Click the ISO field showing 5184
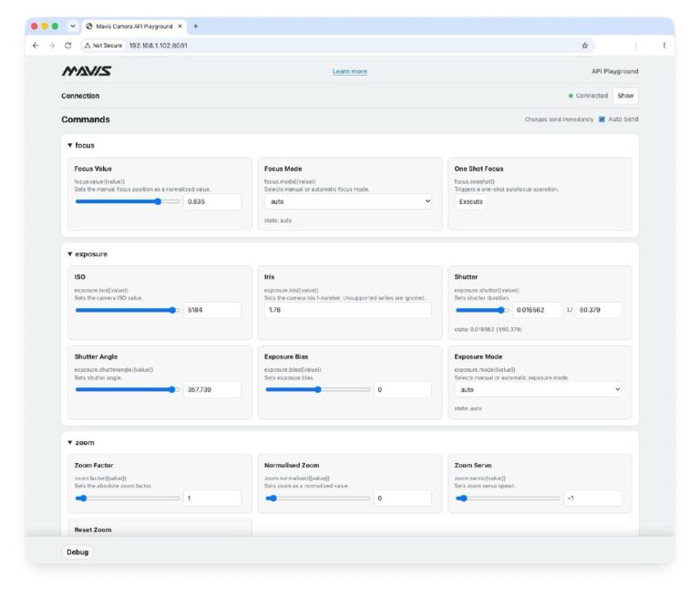This screenshot has height=597, width=700. 212,310
